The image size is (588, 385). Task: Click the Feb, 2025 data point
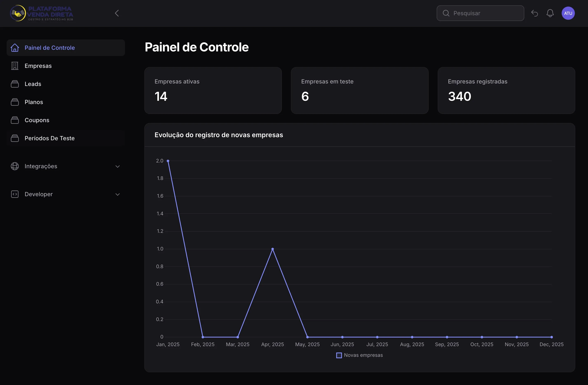(x=203, y=337)
